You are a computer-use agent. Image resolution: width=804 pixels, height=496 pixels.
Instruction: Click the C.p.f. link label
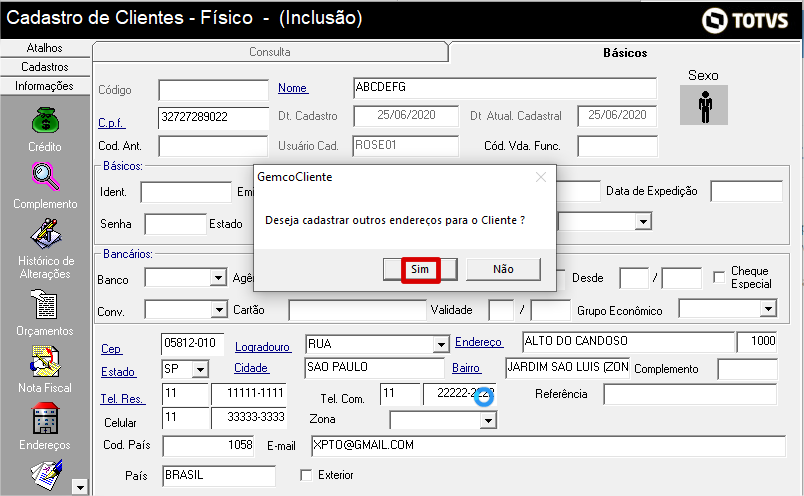(x=111, y=123)
